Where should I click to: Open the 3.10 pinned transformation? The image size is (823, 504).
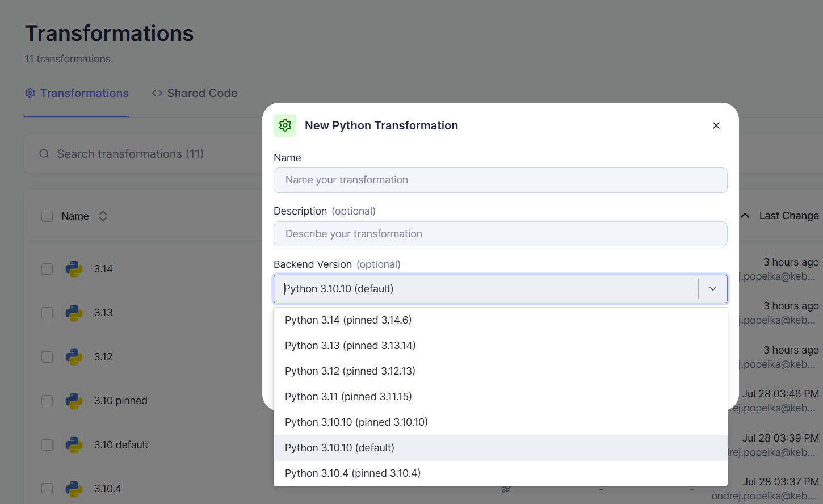point(121,401)
